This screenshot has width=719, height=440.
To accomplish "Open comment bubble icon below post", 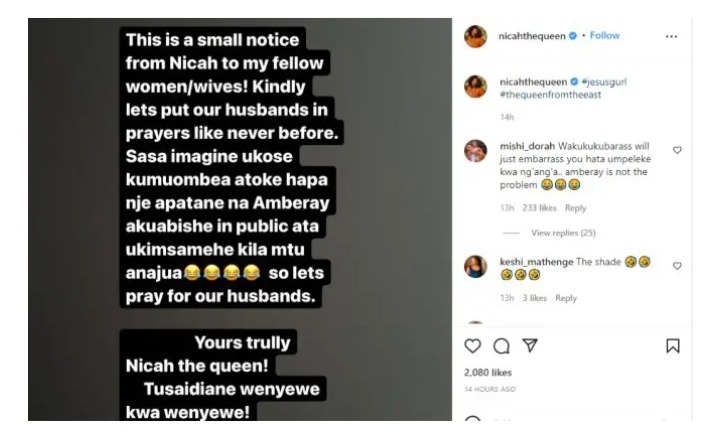I will (x=501, y=346).
